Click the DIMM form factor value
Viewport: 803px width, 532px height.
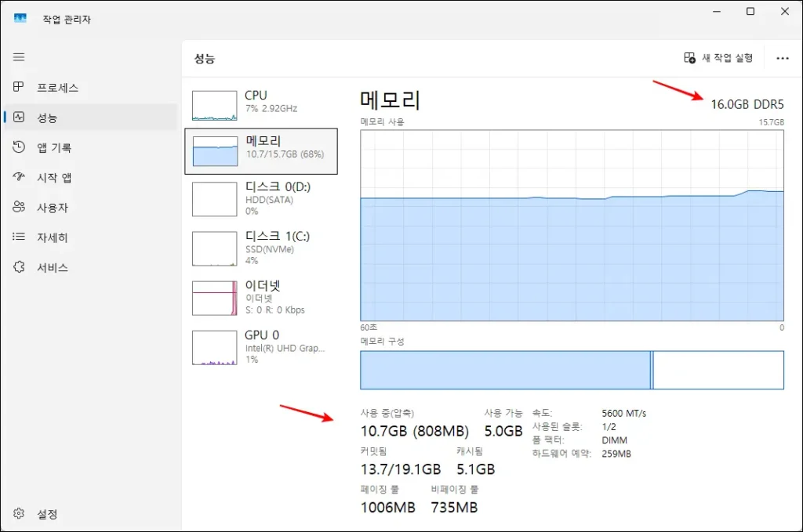(615, 440)
